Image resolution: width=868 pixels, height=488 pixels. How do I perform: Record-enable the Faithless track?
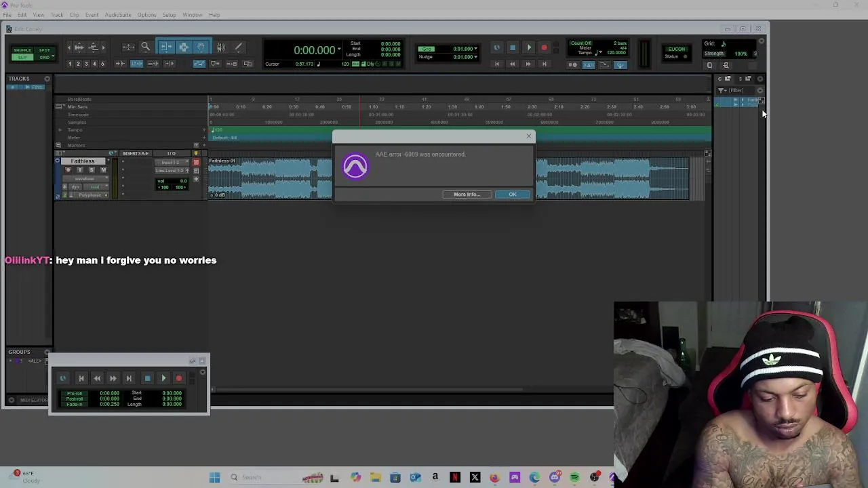click(68, 170)
